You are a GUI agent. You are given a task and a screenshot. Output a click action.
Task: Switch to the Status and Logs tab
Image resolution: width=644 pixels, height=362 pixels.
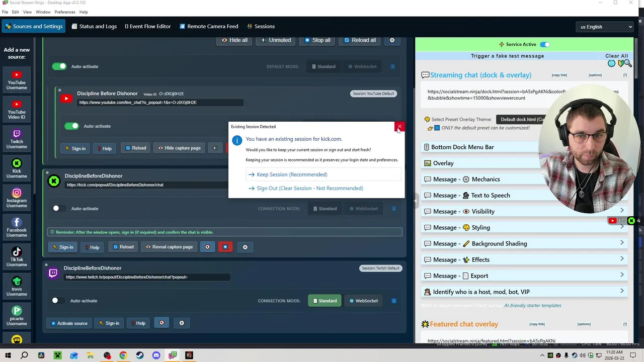94,26
